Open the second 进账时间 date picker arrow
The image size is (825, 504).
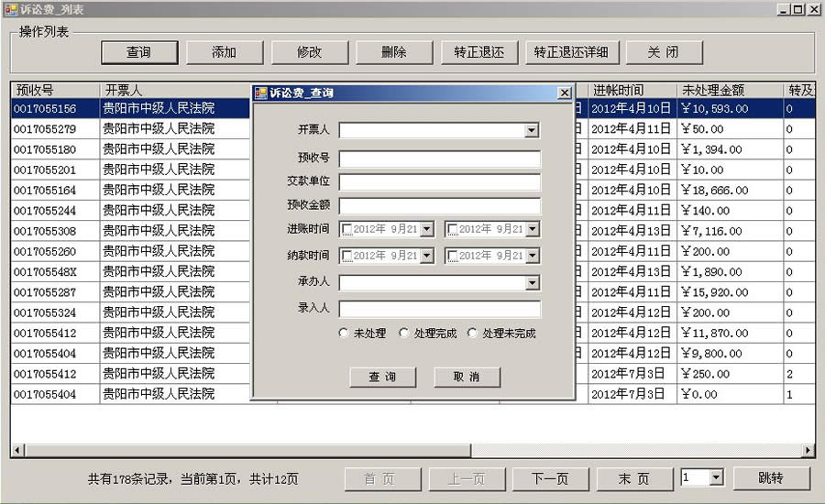click(x=533, y=229)
